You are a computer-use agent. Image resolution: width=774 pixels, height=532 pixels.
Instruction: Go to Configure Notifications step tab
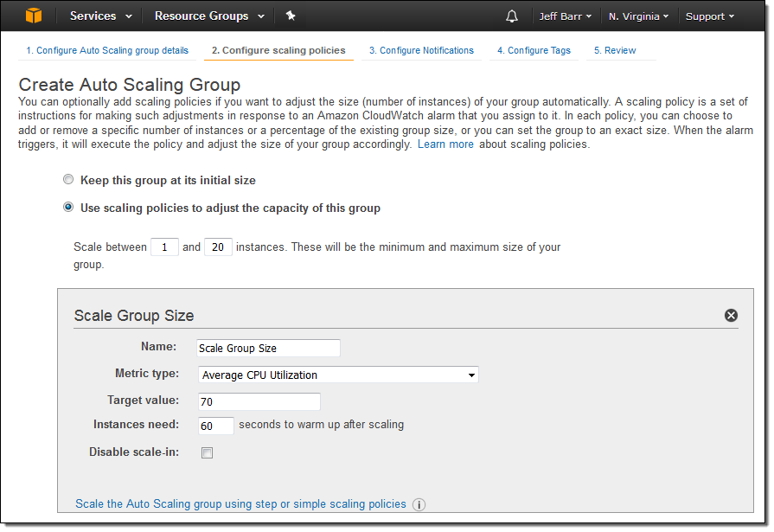pyautogui.click(x=421, y=50)
